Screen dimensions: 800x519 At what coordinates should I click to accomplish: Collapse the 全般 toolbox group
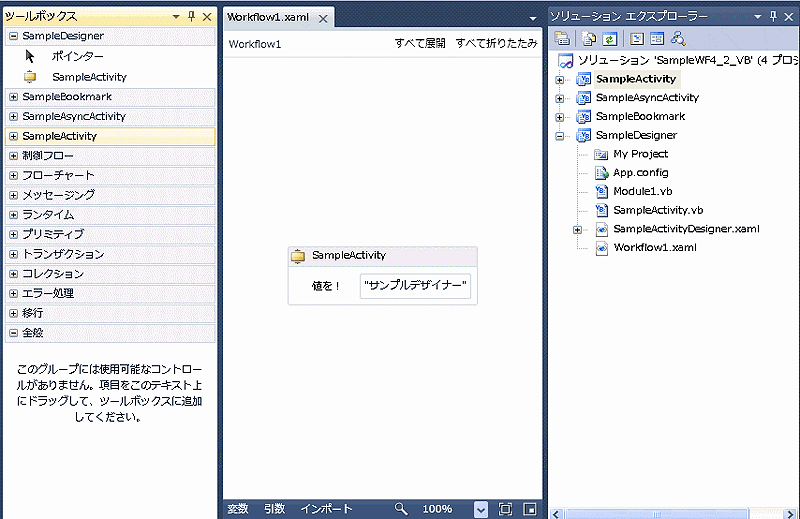click(x=14, y=333)
